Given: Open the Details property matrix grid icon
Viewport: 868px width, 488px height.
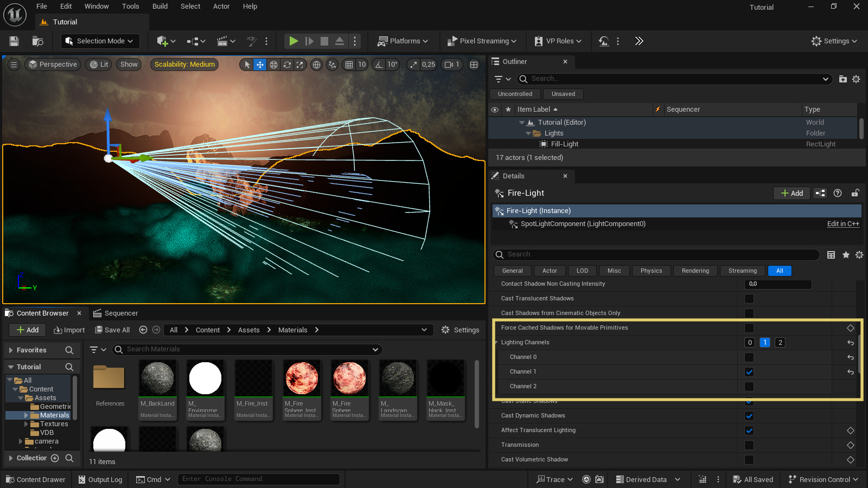Looking at the screenshot, I should point(831,255).
